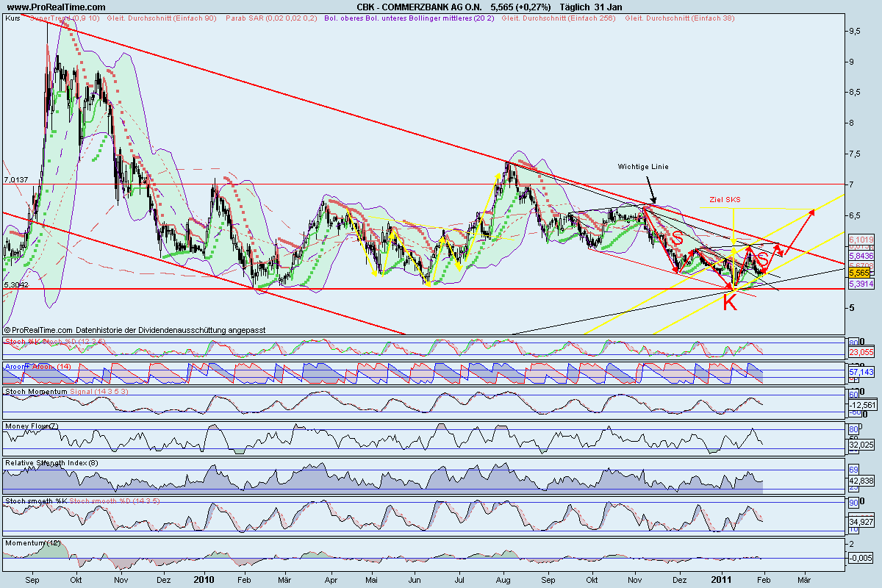Click the 7,5 level on price axis
The width and height of the screenshot is (882, 588).
[856, 154]
